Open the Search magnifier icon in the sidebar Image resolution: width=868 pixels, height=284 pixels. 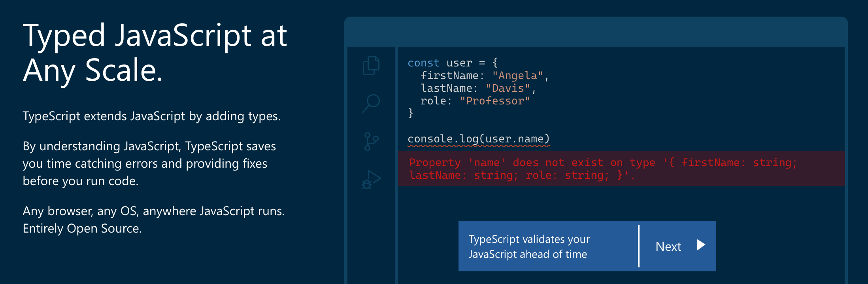click(x=371, y=104)
